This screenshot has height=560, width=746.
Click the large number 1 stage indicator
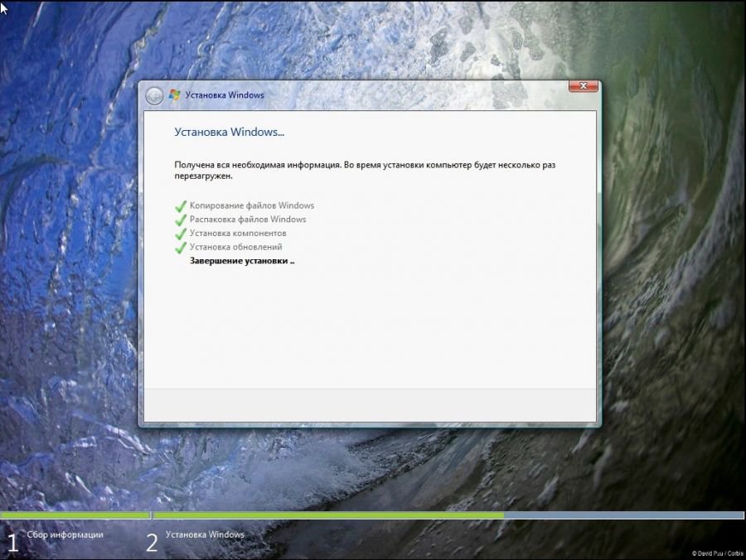click(12, 543)
